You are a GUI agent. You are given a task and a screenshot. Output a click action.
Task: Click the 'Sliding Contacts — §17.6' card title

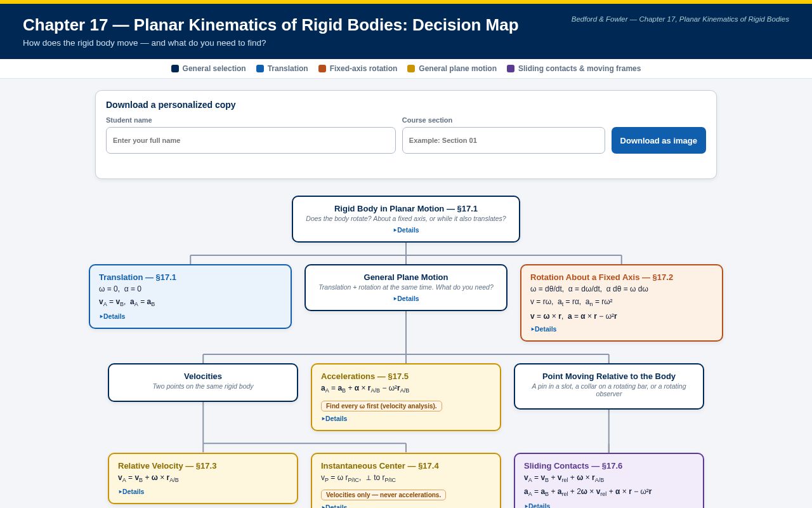[573, 466]
